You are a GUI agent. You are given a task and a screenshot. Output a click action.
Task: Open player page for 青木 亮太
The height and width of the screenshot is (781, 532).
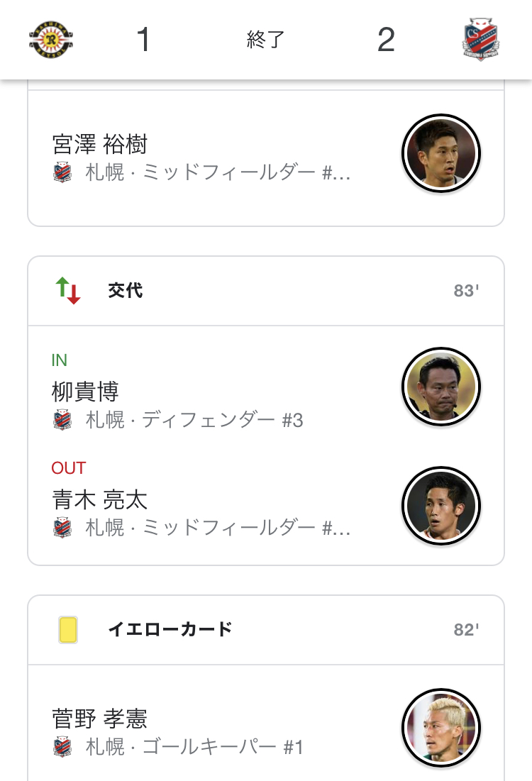click(100, 500)
